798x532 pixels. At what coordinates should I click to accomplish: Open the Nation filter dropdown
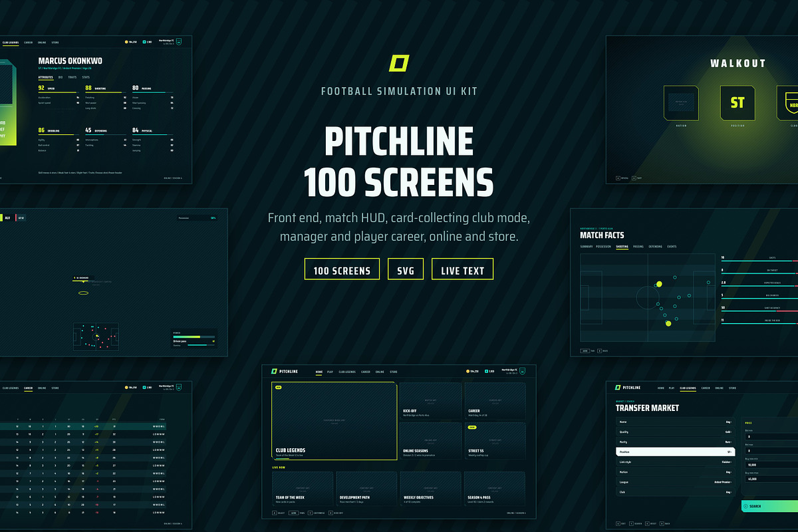674,471
